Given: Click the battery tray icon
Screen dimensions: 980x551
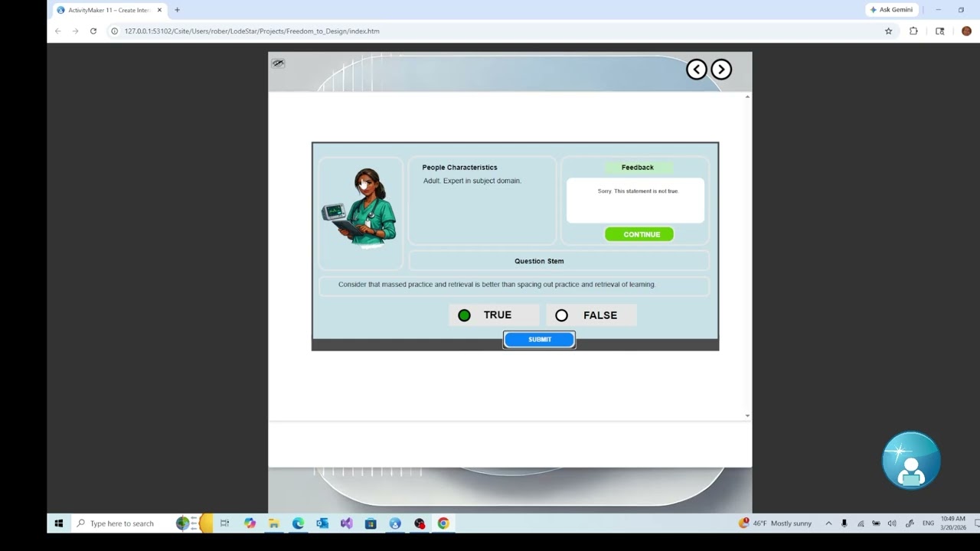Looking at the screenshot, I should 876,523.
